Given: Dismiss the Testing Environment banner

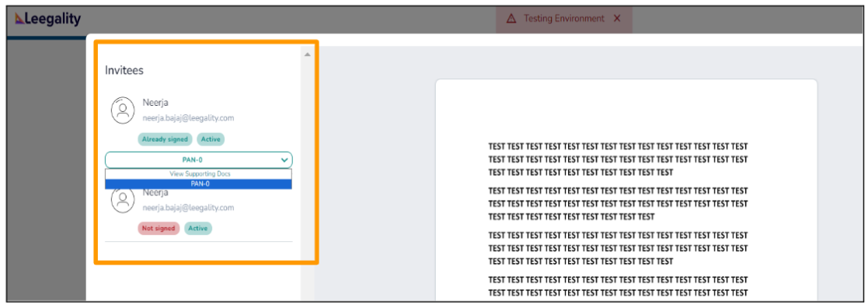Looking at the screenshot, I should (x=617, y=19).
